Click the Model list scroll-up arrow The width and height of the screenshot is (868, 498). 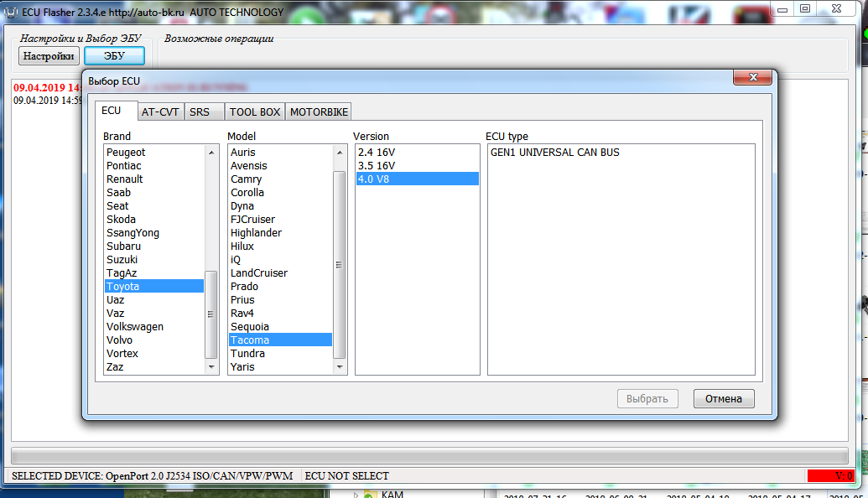(340, 153)
